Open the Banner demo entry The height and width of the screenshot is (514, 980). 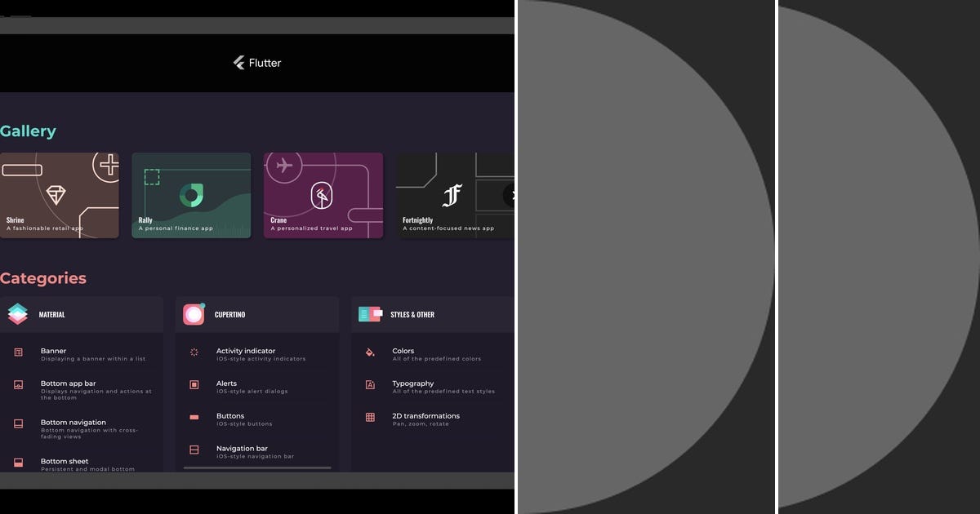tap(82, 354)
